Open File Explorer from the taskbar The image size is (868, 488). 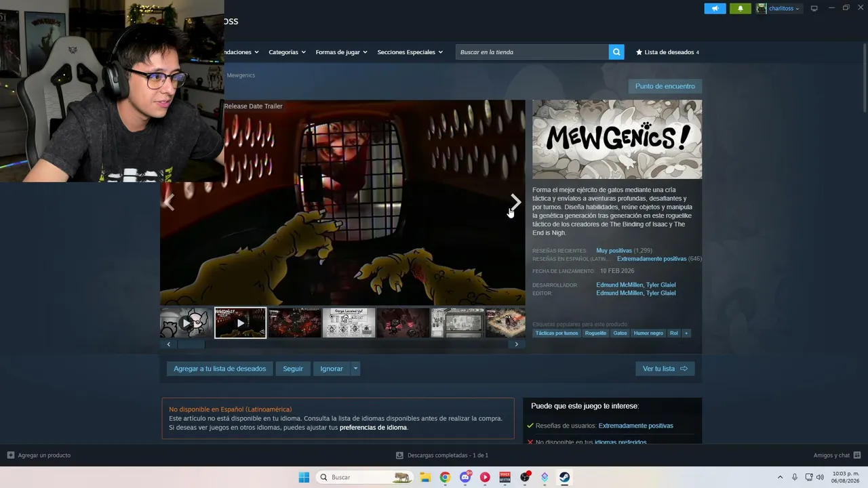425,477
